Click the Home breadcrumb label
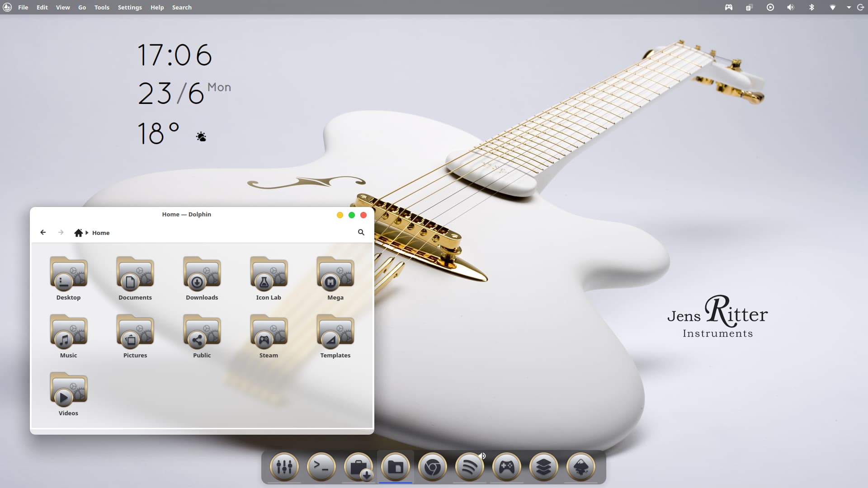This screenshot has height=488, width=868. (x=101, y=233)
